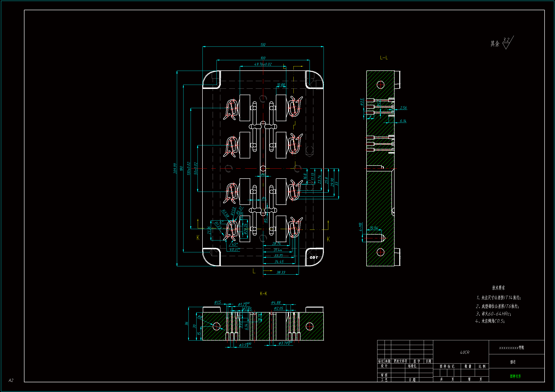This screenshot has width=555, height=392.
Task: Click the 15.94 dimension in L-L view
Action: tap(374, 228)
